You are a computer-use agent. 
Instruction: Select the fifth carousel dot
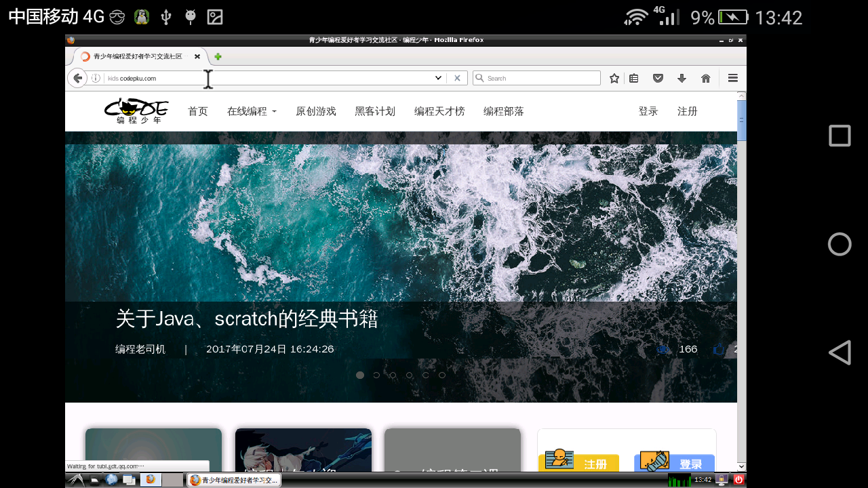[425, 375]
